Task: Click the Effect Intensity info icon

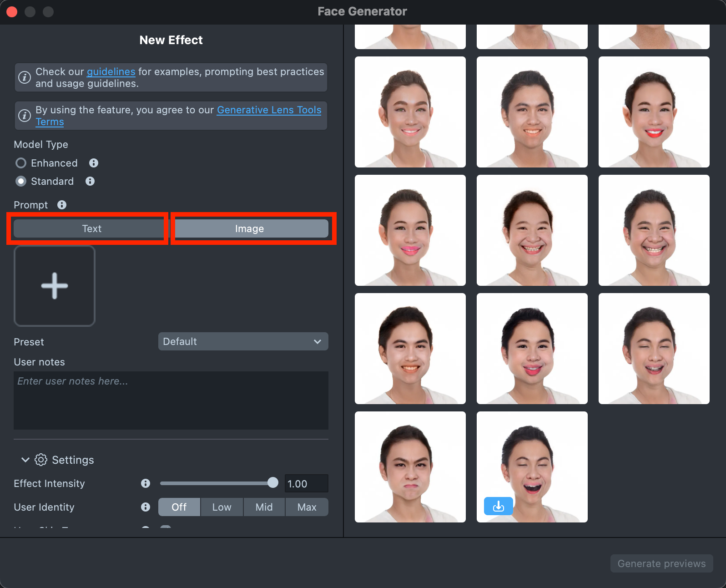Action: [146, 483]
